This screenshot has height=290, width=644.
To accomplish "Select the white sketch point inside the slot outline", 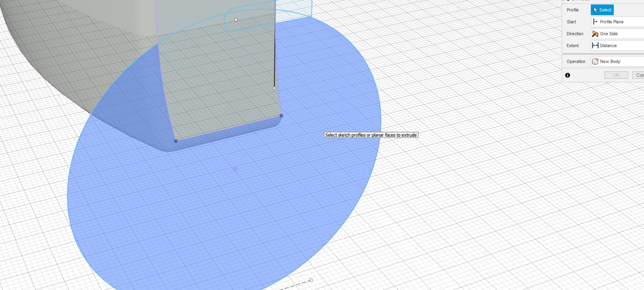I will 236,20.
